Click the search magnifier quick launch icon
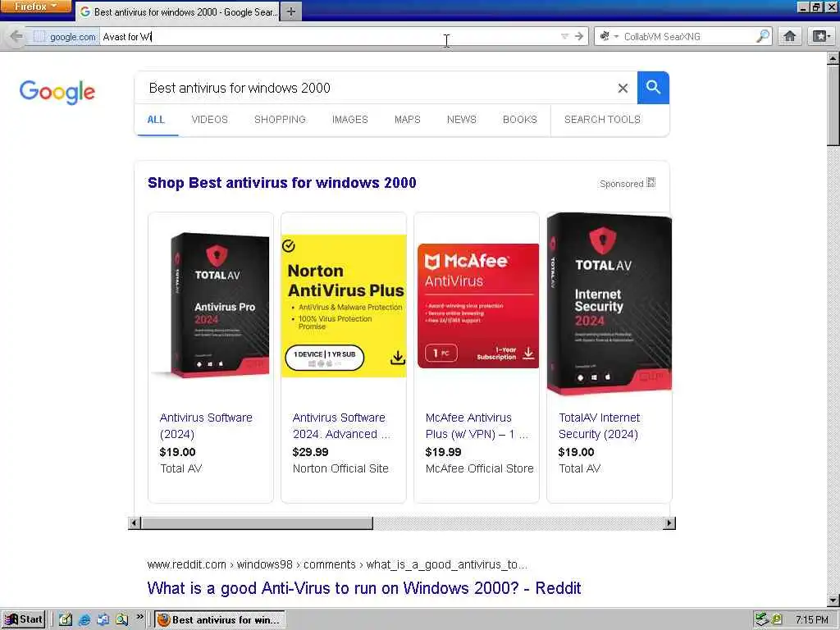Image resolution: width=840 pixels, height=630 pixels. (121, 620)
